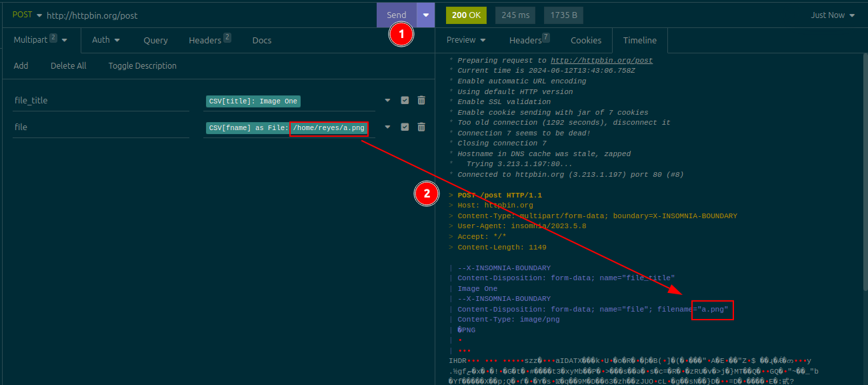This screenshot has height=385, width=868.
Task: Open the Just Now response history dropdown
Action: pyautogui.click(x=833, y=15)
